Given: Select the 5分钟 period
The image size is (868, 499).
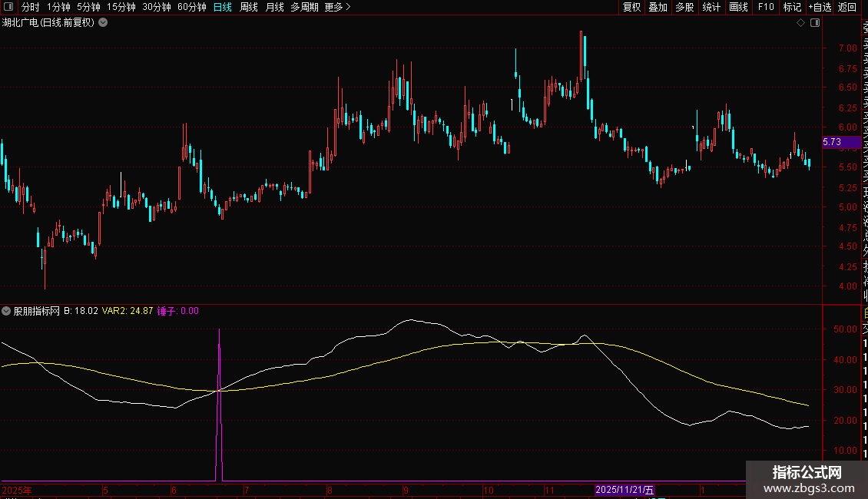Looking at the screenshot, I should point(88,7).
